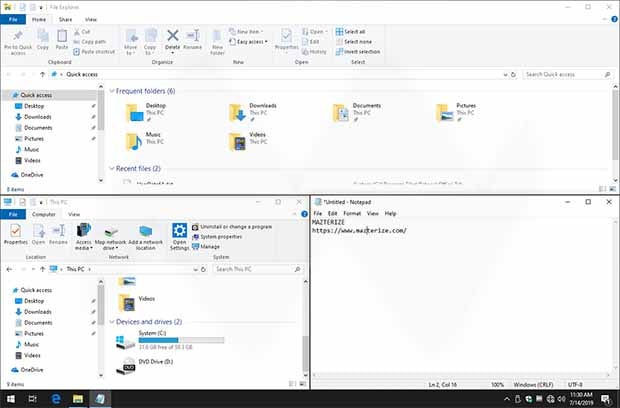Viewport: 620px width, 408px height.
Task: Click Uninstall or change a program
Action: (232, 227)
